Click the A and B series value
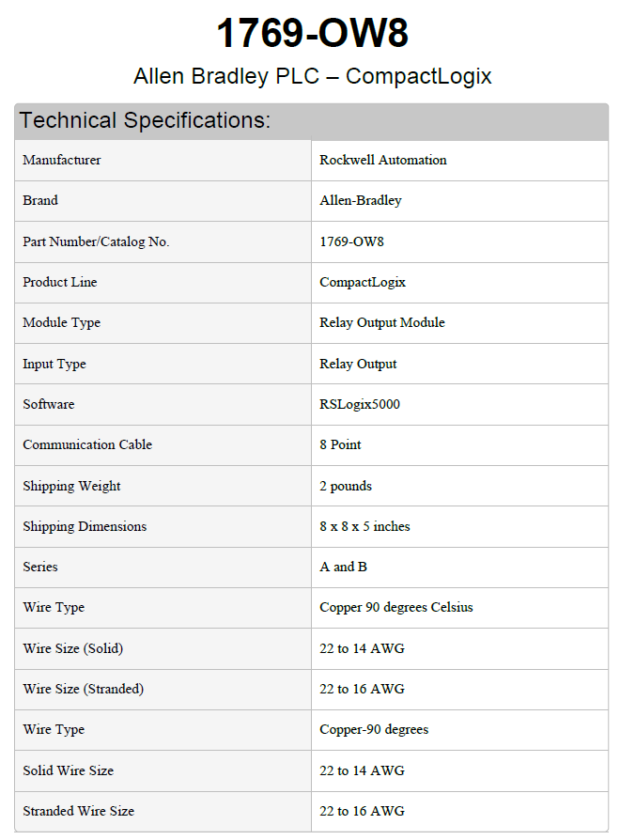The height and width of the screenshot is (840, 620). click(x=344, y=568)
